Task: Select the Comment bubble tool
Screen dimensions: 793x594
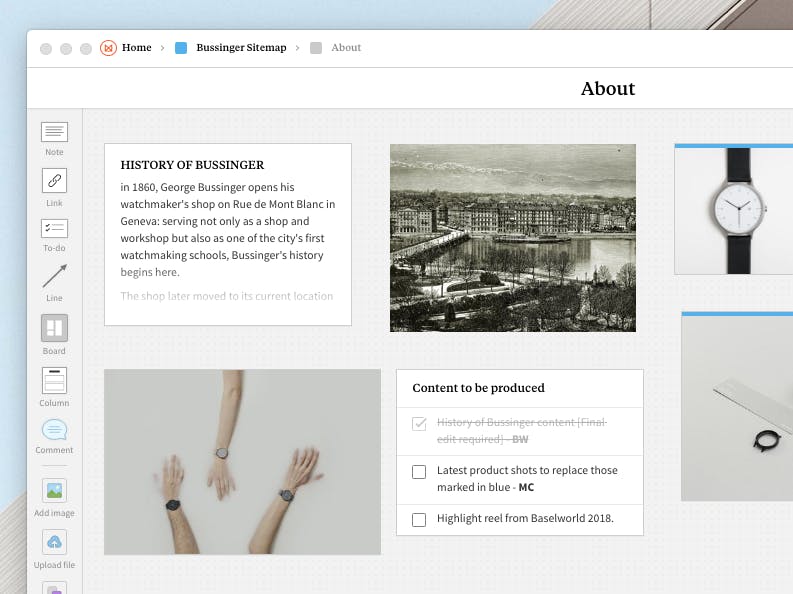Action: pos(54,430)
